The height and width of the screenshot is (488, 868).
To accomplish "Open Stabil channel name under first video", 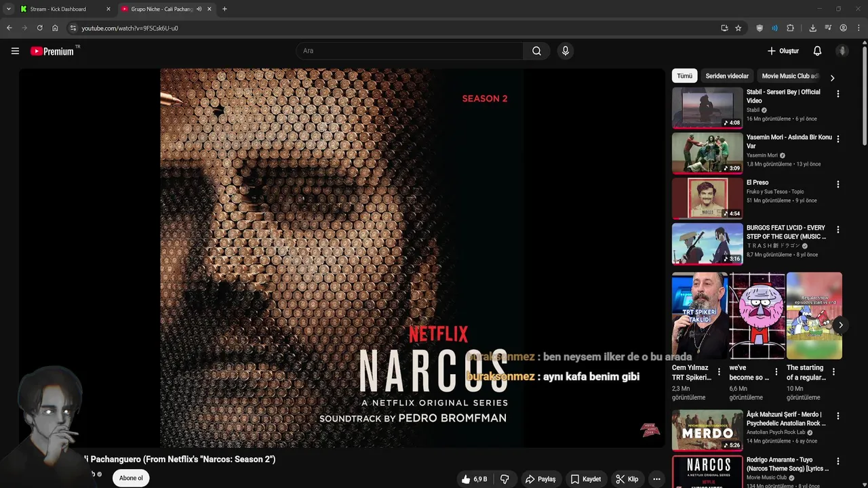I will [753, 110].
